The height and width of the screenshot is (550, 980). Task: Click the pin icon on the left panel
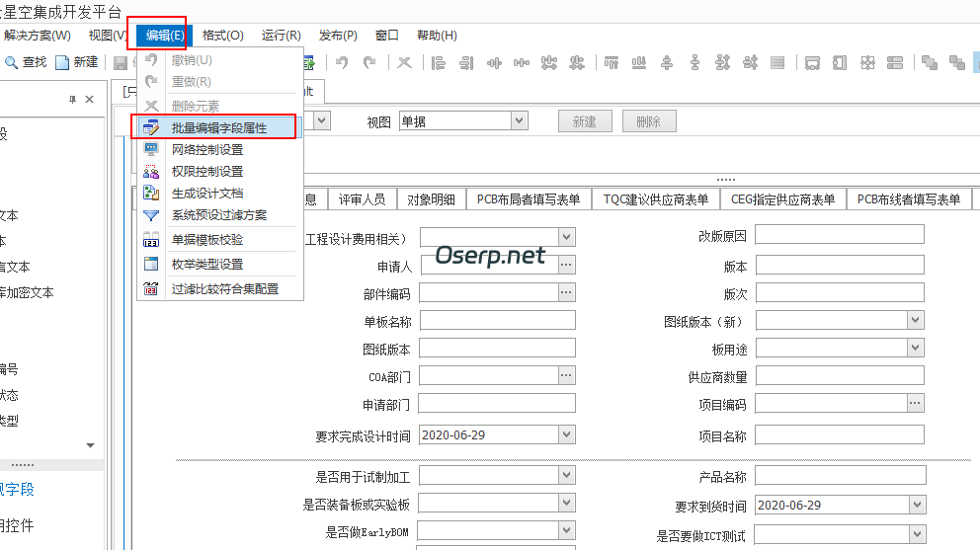(x=72, y=100)
